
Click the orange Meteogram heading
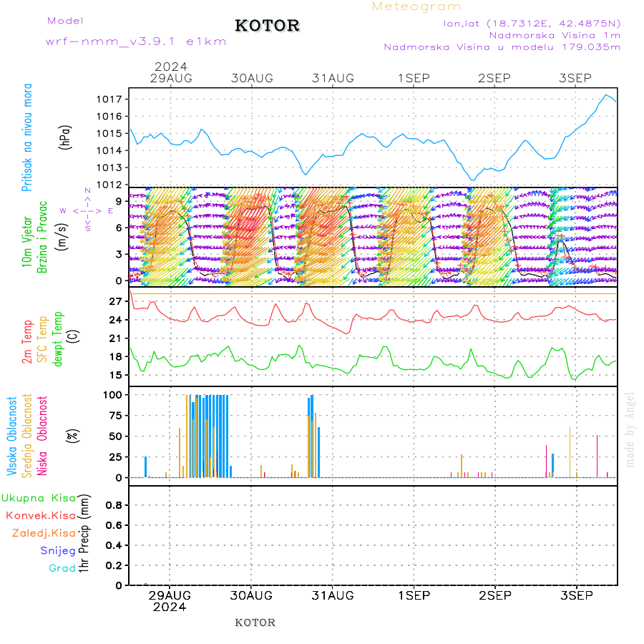pos(416,6)
